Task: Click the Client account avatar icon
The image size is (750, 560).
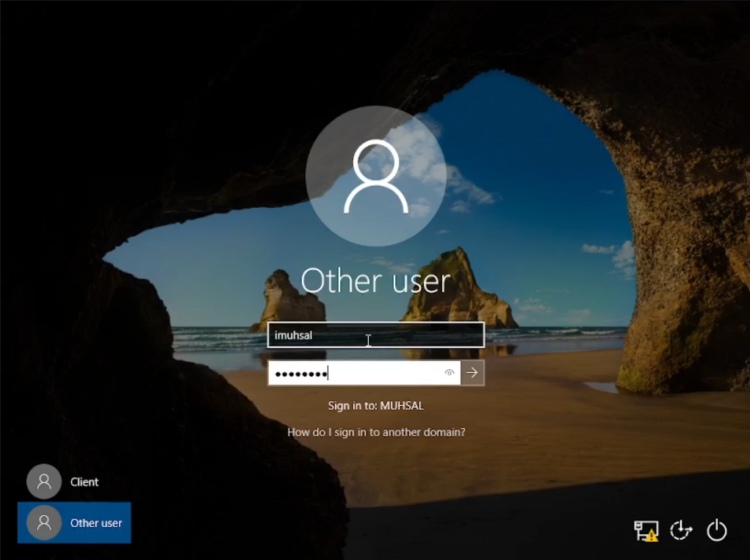Action: coord(44,481)
